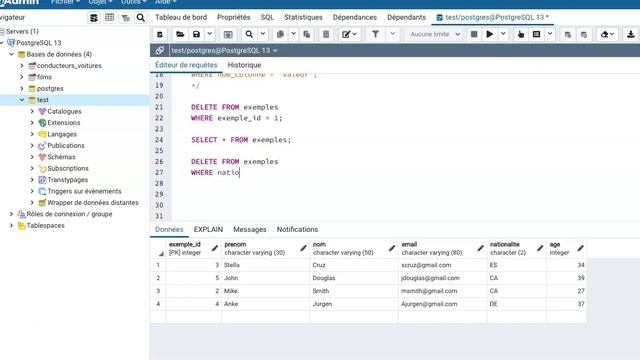Open the Outils menu
Image resolution: width=640 pixels, height=360 pixels.
click(x=133, y=2)
